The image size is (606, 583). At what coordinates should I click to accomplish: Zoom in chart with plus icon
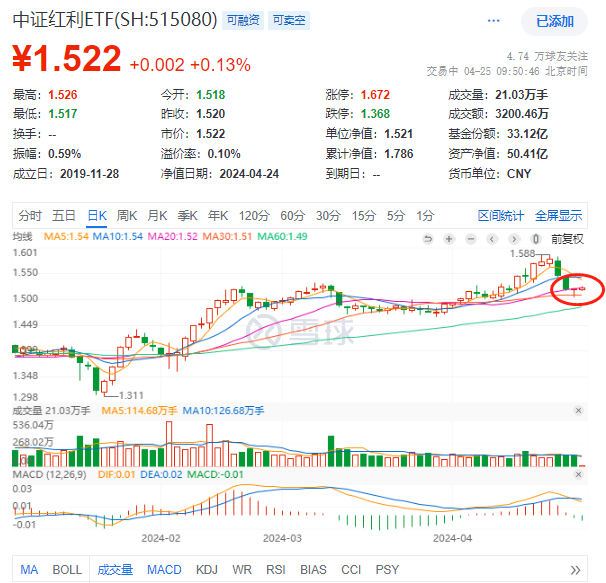point(449,239)
